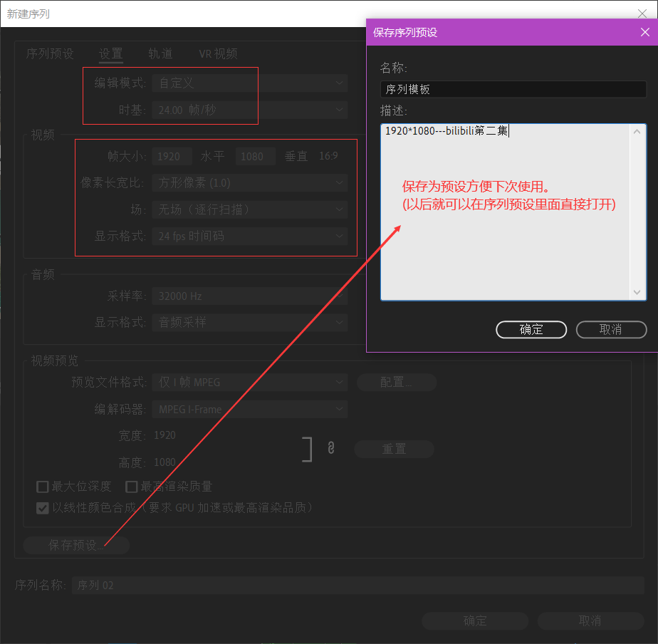Click the link icon between width and height
The height and width of the screenshot is (644, 658).
pos(331,448)
